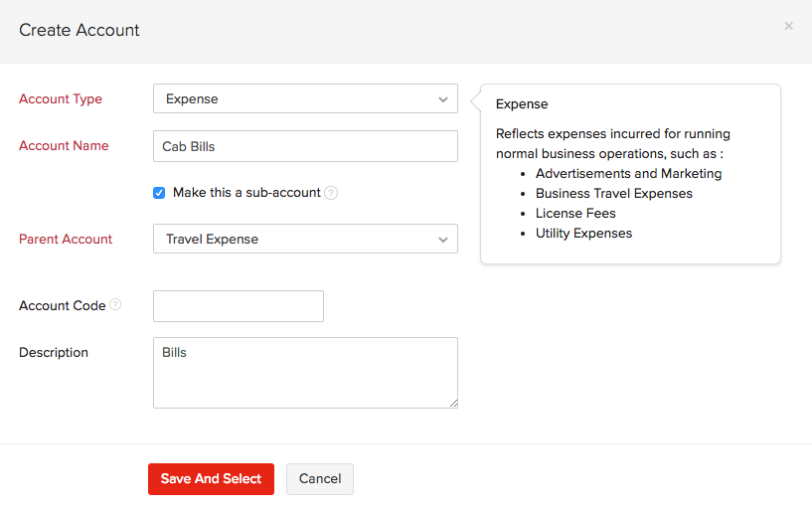This screenshot has width=812, height=513.
Task: Click help icon next to Account Code
Action: pos(115,305)
